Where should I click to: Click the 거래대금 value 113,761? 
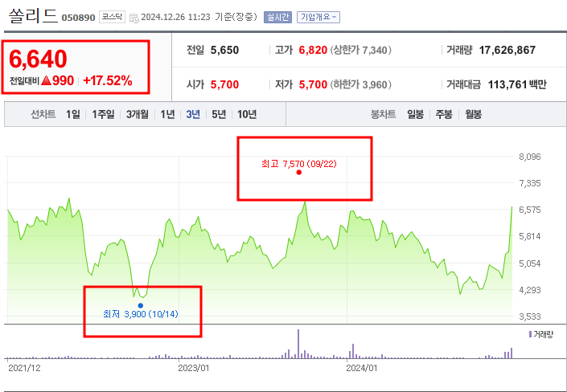(507, 84)
